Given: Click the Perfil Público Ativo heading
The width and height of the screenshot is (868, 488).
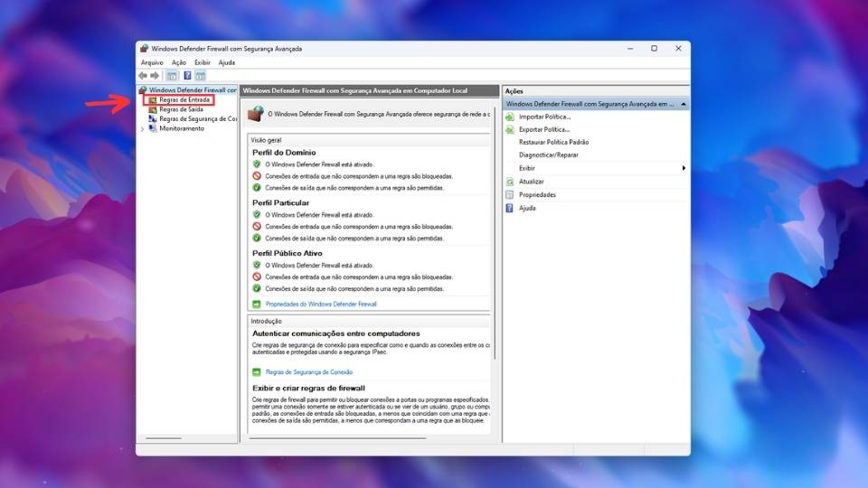Looking at the screenshot, I should tap(288, 253).
